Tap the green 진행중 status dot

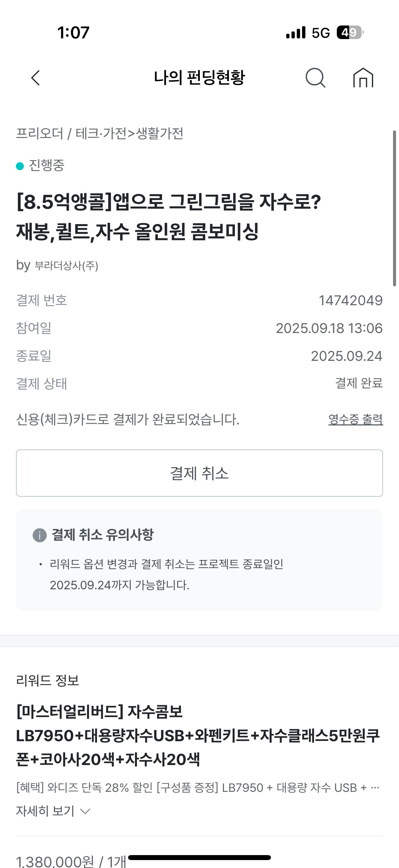pyautogui.click(x=20, y=166)
